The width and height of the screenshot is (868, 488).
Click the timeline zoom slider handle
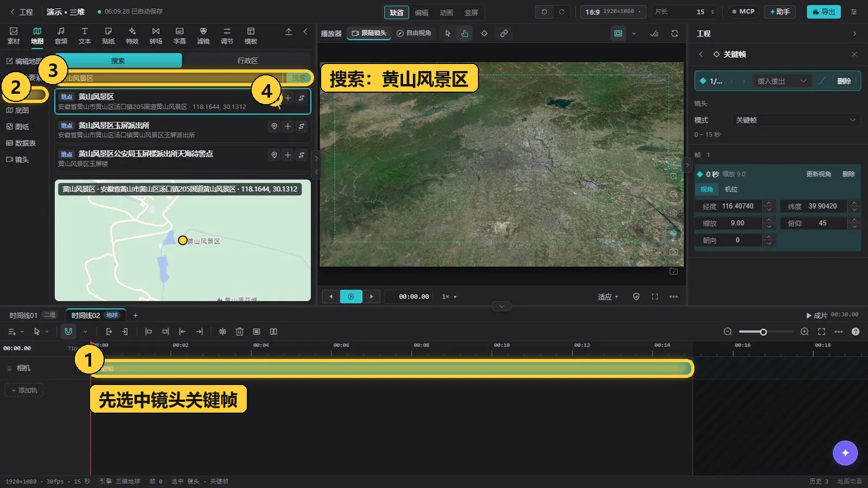pos(763,332)
